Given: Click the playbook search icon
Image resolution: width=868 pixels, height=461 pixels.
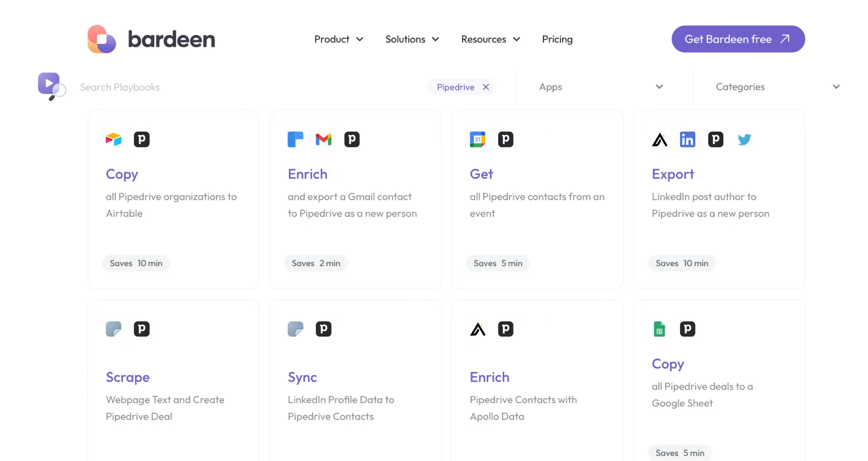Looking at the screenshot, I should click(52, 86).
